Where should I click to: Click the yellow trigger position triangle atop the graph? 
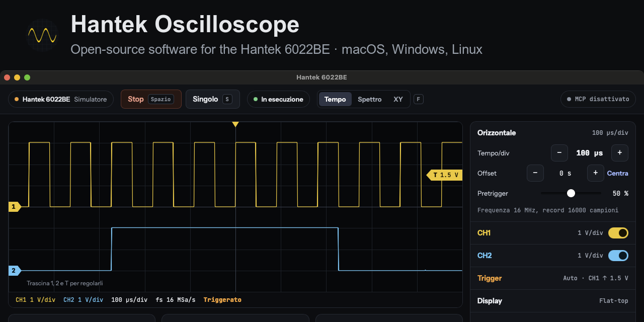pos(235,124)
